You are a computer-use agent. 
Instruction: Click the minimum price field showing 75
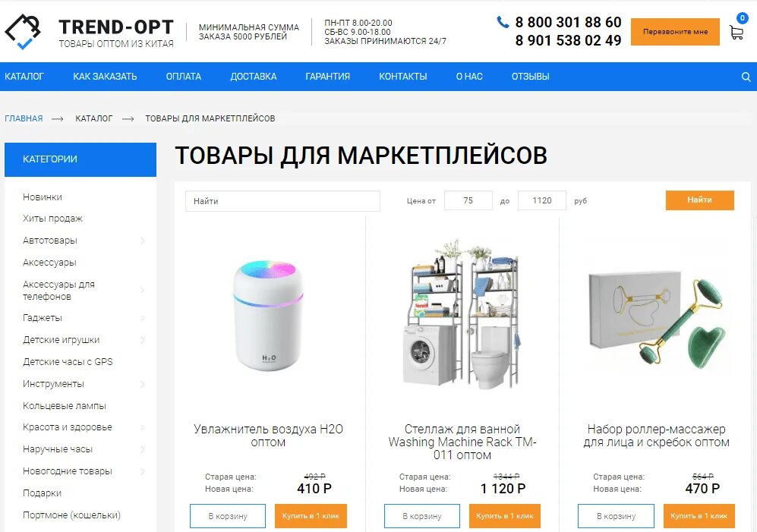pos(468,200)
